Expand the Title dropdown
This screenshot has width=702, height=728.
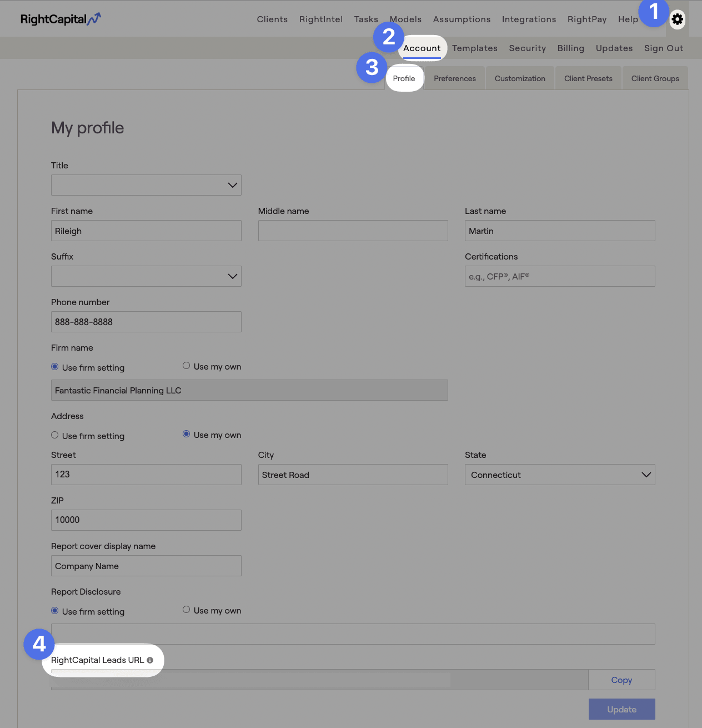[146, 185]
